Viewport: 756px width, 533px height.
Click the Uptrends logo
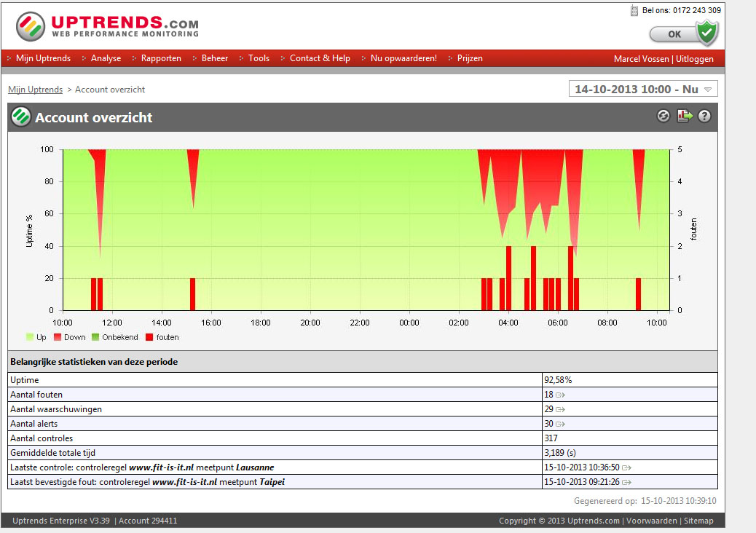[107, 27]
